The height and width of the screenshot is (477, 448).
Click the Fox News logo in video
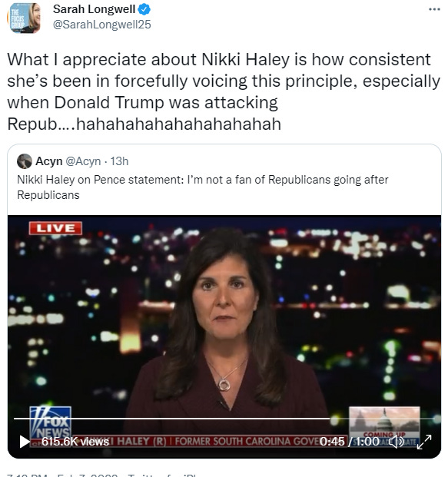pyautogui.click(x=51, y=422)
